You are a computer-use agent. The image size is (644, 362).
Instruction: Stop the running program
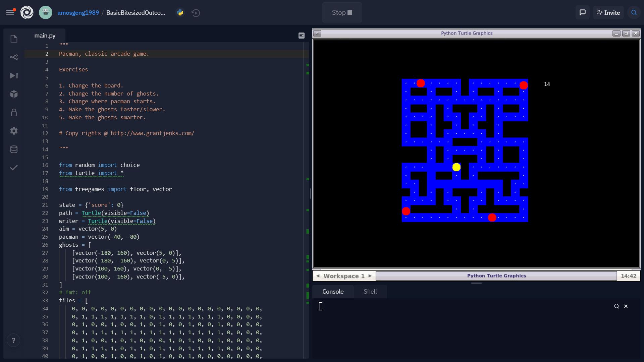pos(342,12)
